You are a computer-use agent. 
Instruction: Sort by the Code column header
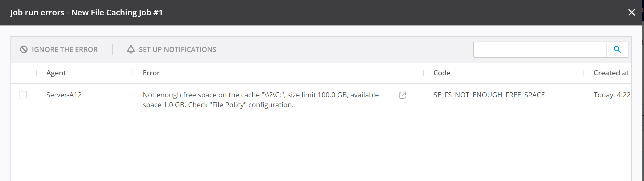pyautogui.click(x=442, y=73)
